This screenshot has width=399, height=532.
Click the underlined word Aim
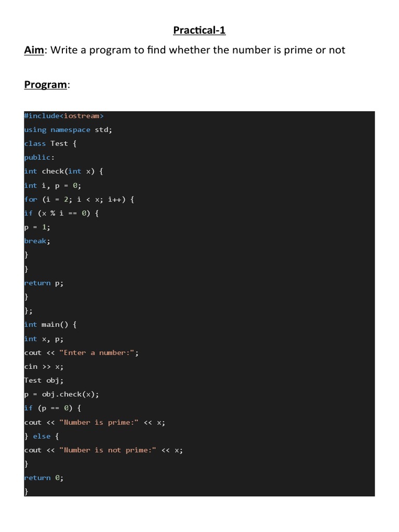tap(34, 50)
